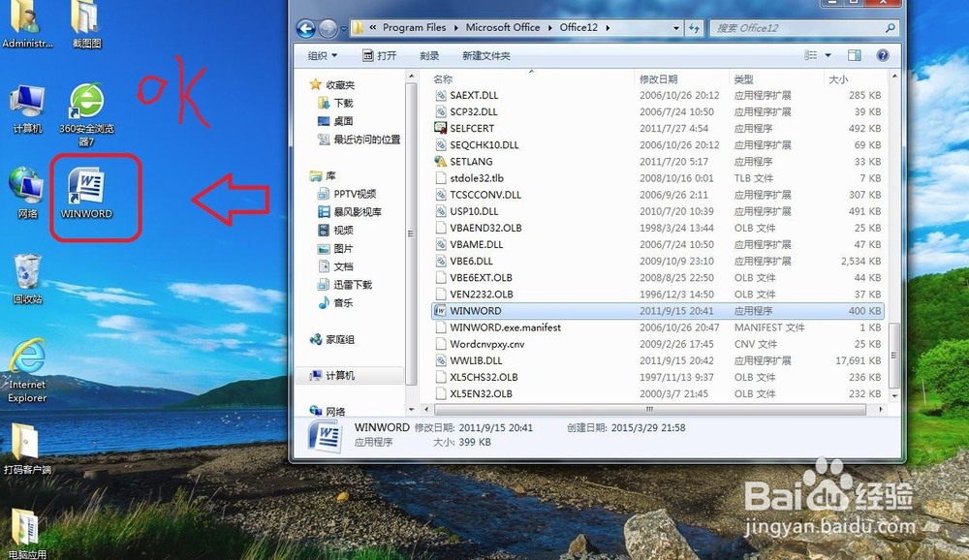969x560 pixels.
Task: Click the 打开 open toolbar button
Action: coord(379,55)
